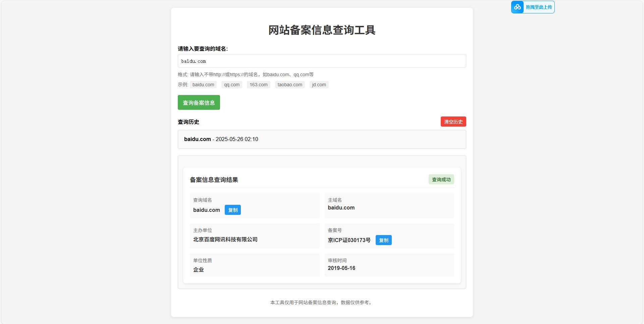Click the 查询成功 status badge
644x324 pixels.
(441, 179)
